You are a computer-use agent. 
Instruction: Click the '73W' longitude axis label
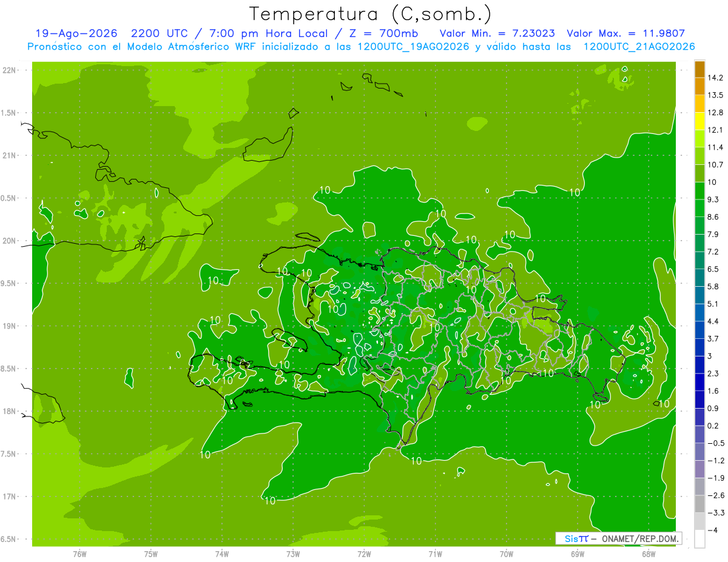293,554
